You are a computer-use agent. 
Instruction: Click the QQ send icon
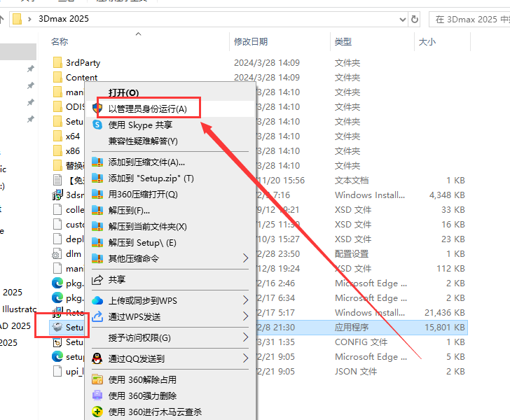coord(97,358)
